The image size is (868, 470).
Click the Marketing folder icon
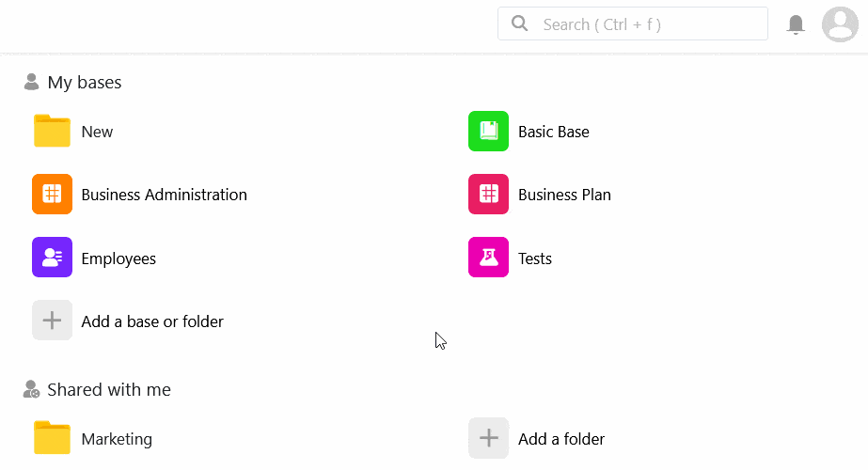point(52,438)
